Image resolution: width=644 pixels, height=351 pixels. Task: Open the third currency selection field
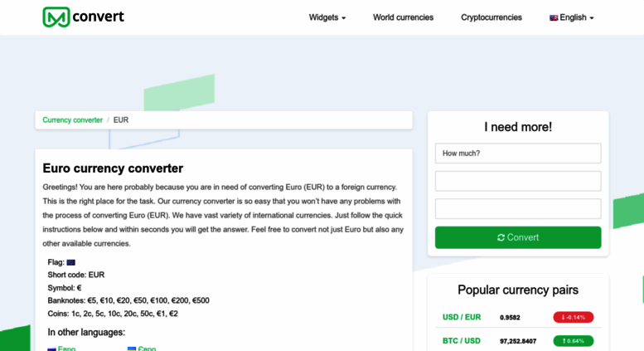pos(518,209)
